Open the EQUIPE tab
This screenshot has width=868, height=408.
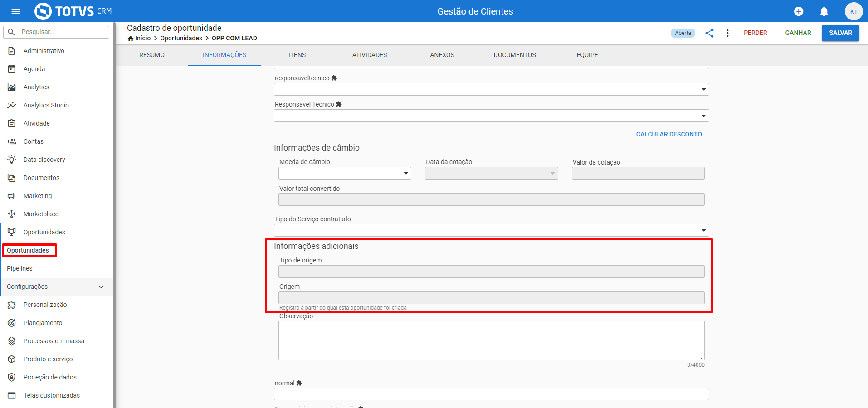(x=587, y=55)
